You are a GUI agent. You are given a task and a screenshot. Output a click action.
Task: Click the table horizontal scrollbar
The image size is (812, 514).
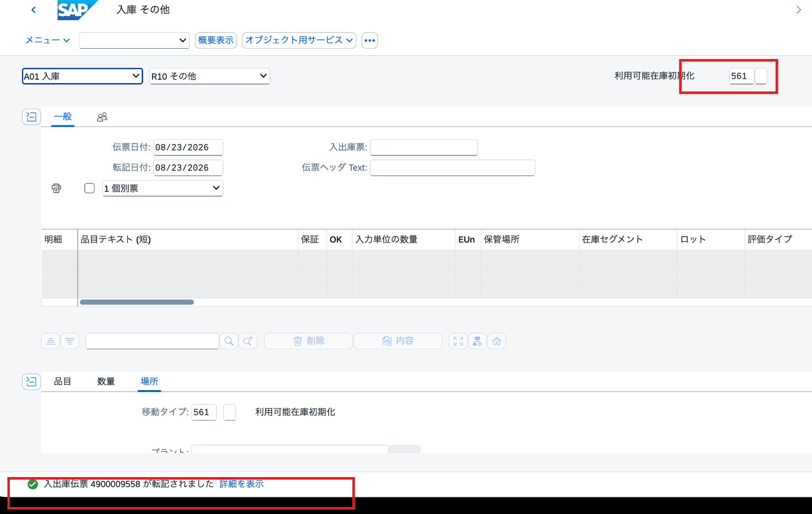pos(137,302)
